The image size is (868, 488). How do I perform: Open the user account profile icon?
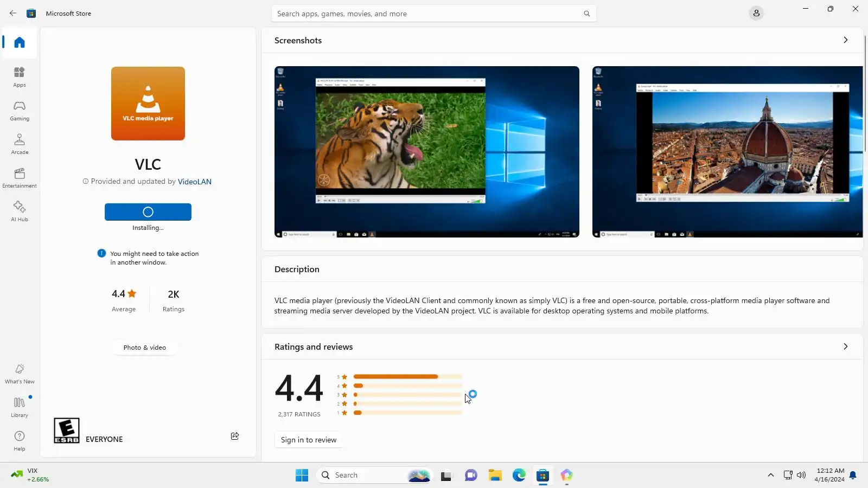pos(756,13)
